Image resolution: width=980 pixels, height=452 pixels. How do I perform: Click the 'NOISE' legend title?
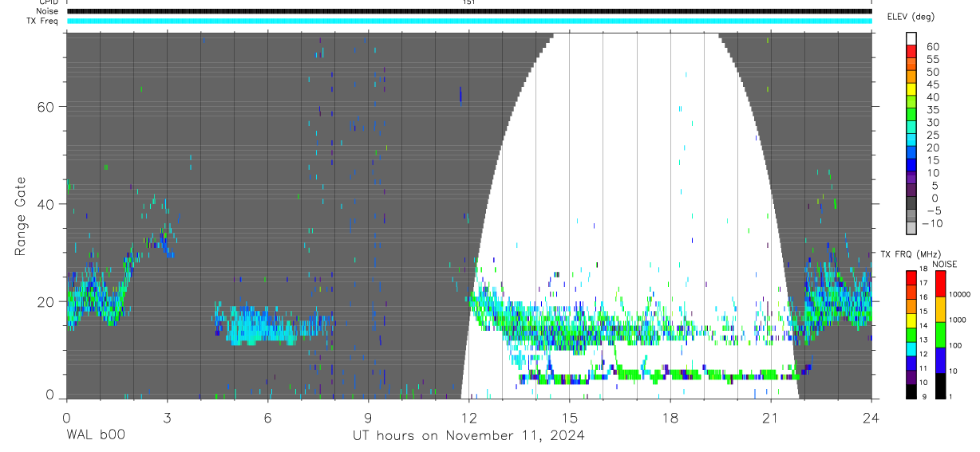pos(945,264)
